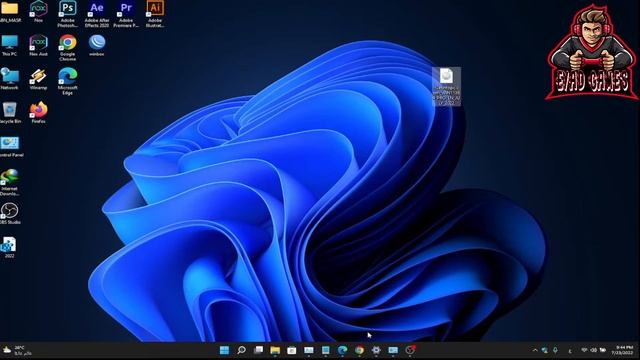This screenshot has width=640, height=360.
Task: Click the microphone tray icon
Action: coord(555,350)
